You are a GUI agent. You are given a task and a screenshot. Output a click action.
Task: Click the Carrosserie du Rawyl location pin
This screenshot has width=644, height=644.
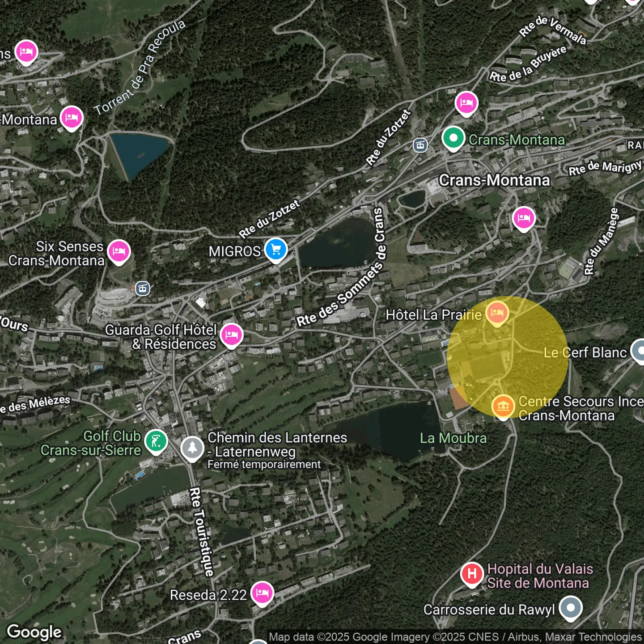coord(571,608)
